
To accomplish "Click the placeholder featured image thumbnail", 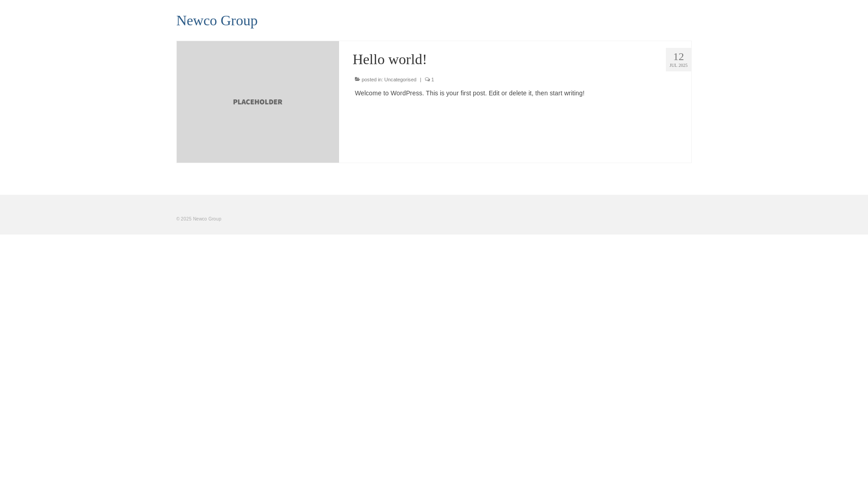I will tap(258, 102).
